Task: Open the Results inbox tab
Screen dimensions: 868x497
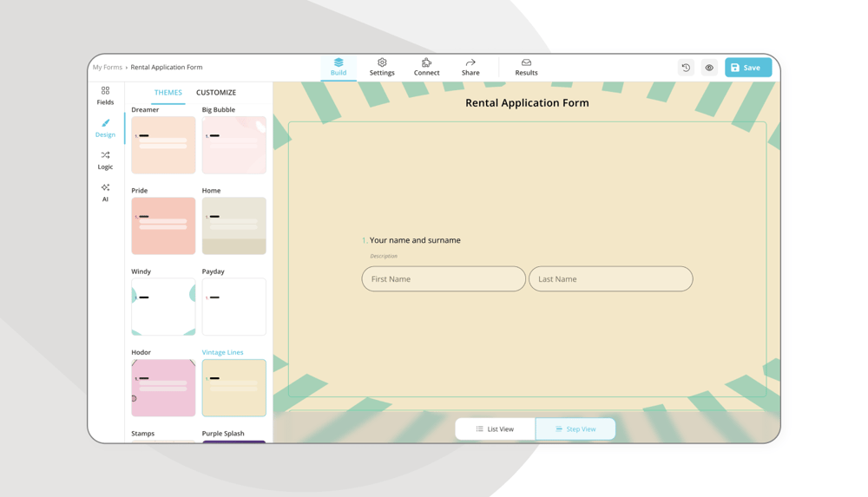Action: click(526, 67)
